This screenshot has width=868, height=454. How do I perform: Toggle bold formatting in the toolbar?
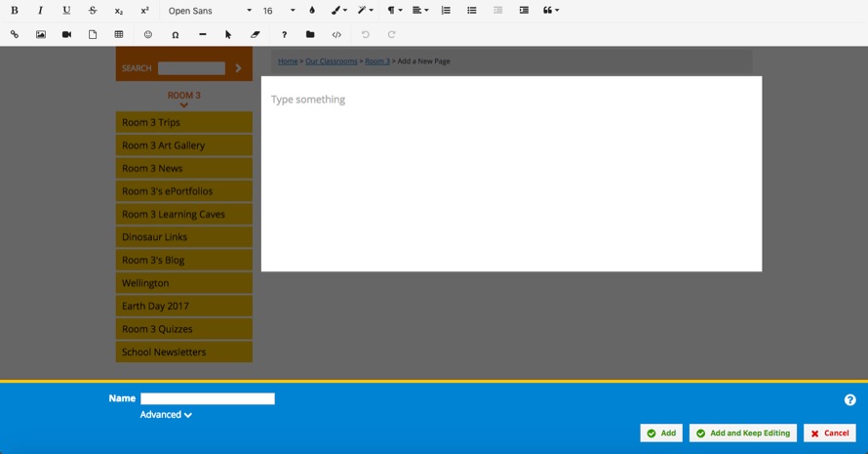14,11
